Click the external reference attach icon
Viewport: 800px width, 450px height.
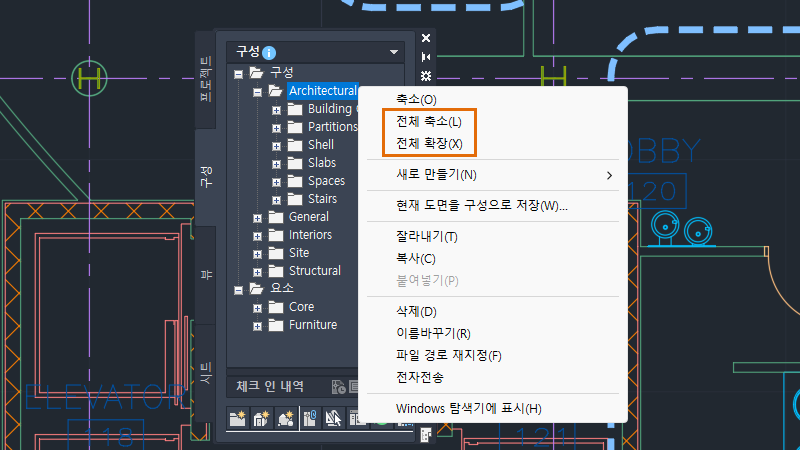pos(310,418)
